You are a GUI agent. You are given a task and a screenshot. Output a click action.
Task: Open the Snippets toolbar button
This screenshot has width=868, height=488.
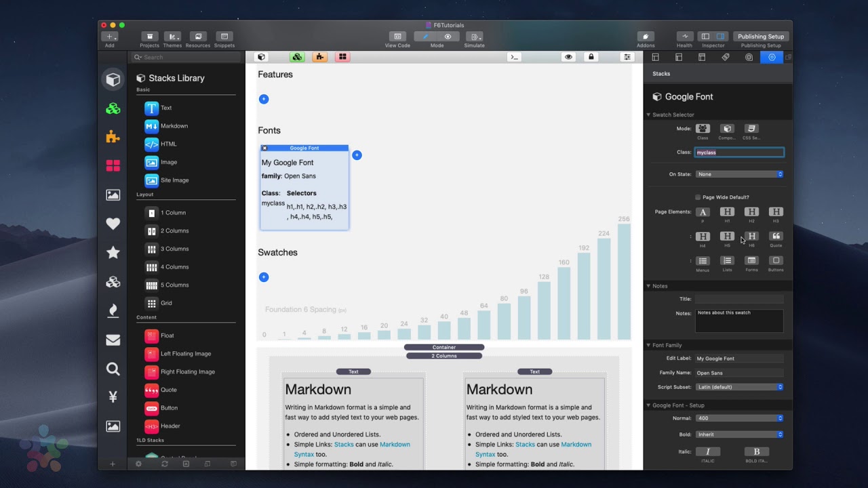pyautogui.click(x=224, y=37)
